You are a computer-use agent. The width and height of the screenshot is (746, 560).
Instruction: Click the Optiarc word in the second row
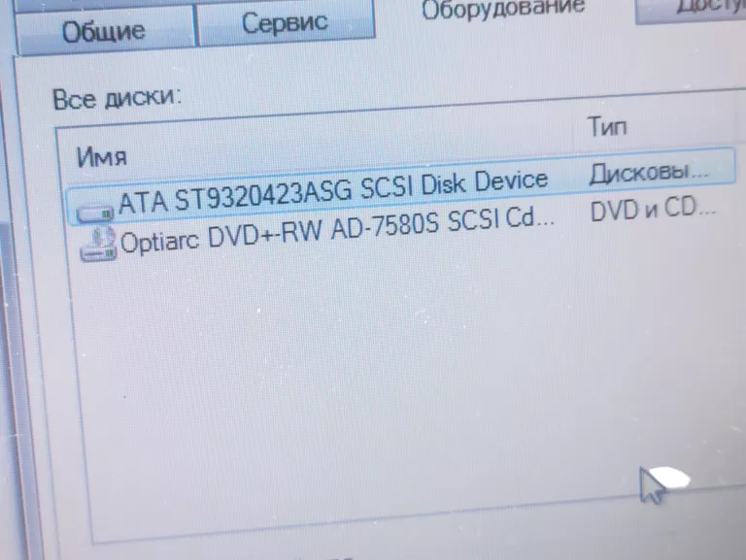pos(159,243)
